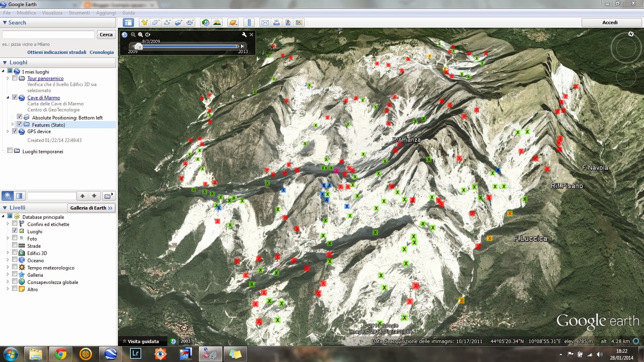Image resolution: width=644 pixels, height=362 pixels.
Task: Enable the Edifici 3D layer checkbox
Action: point(14,253)
